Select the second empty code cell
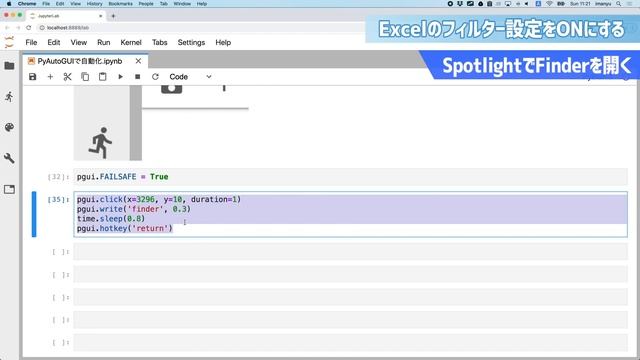 coord(350,275)
